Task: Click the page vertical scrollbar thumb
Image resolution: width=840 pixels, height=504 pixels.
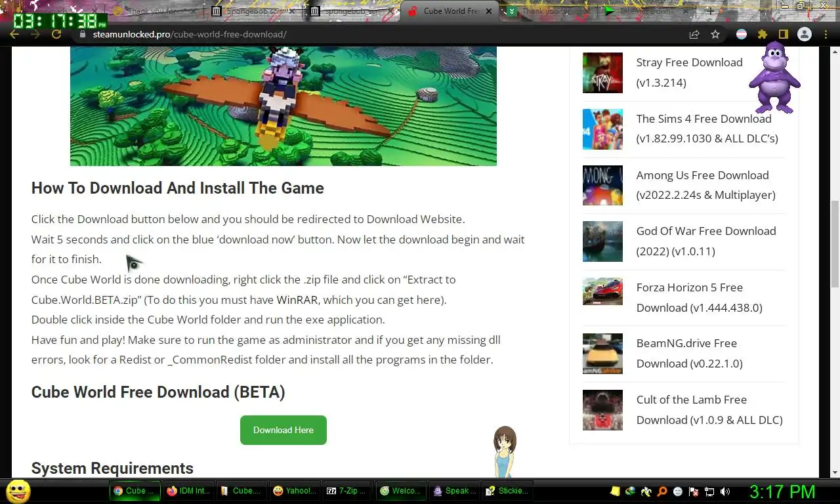Action: click(835, 243)
